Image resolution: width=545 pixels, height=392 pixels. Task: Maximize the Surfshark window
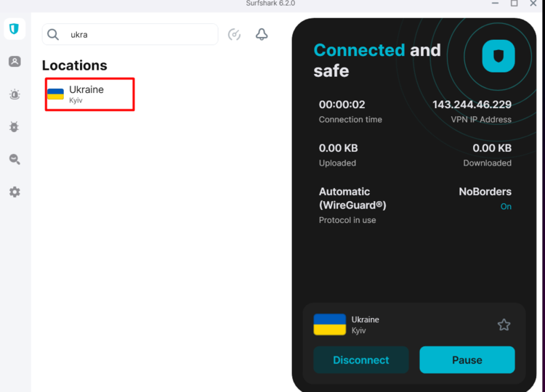pos(514,4)
